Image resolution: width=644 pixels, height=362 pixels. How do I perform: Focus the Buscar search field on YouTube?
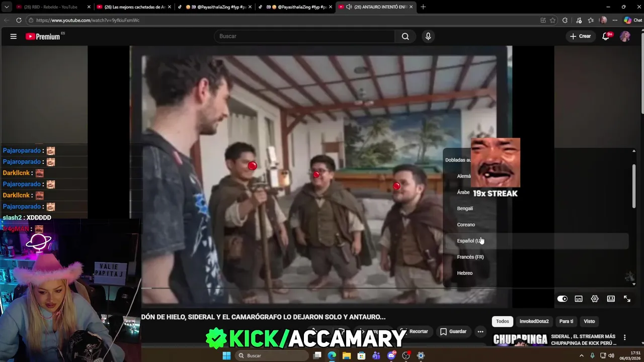click(x=305, y=36)
